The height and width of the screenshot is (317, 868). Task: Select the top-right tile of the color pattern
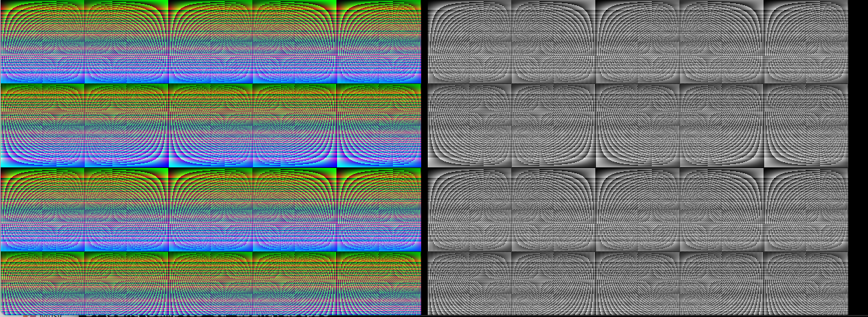[x=378, y=42]
